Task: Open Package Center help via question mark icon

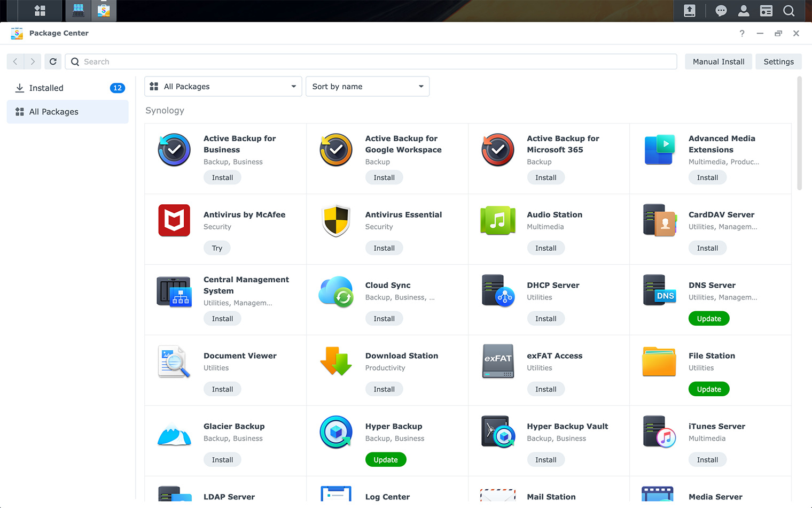Action: coord(741,33)
